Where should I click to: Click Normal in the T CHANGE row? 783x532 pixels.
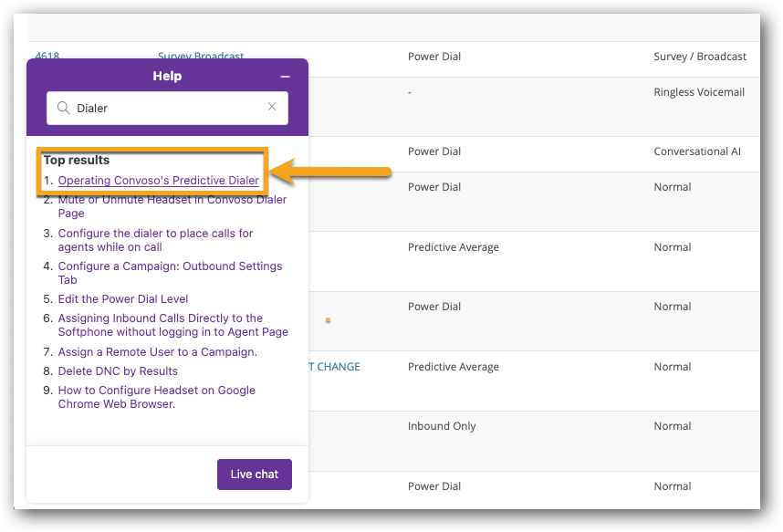(x=673, y=367)
